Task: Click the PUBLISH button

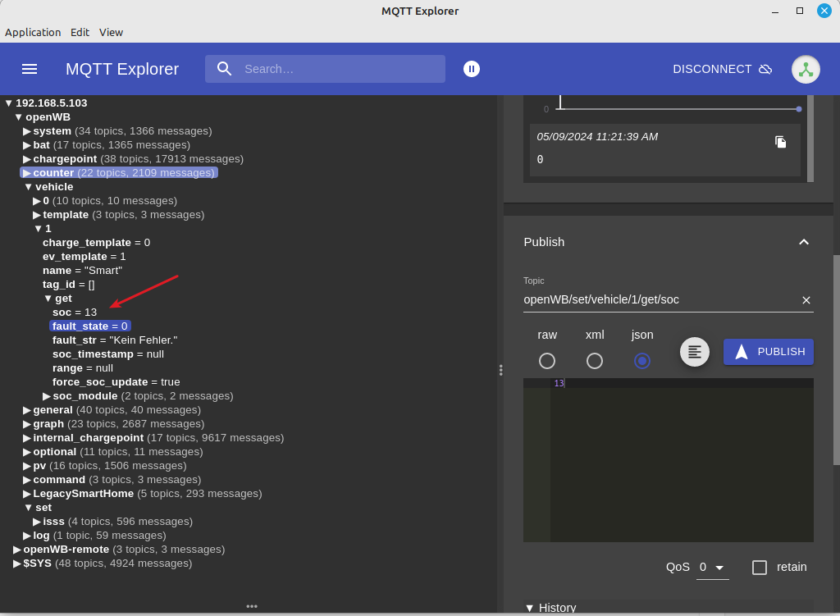Action: point(768,352)
